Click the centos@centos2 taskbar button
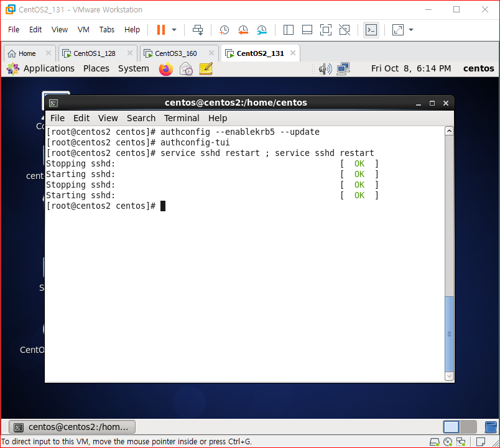Image resolution: width=500 pixels, height=448 pixels. 72,427
